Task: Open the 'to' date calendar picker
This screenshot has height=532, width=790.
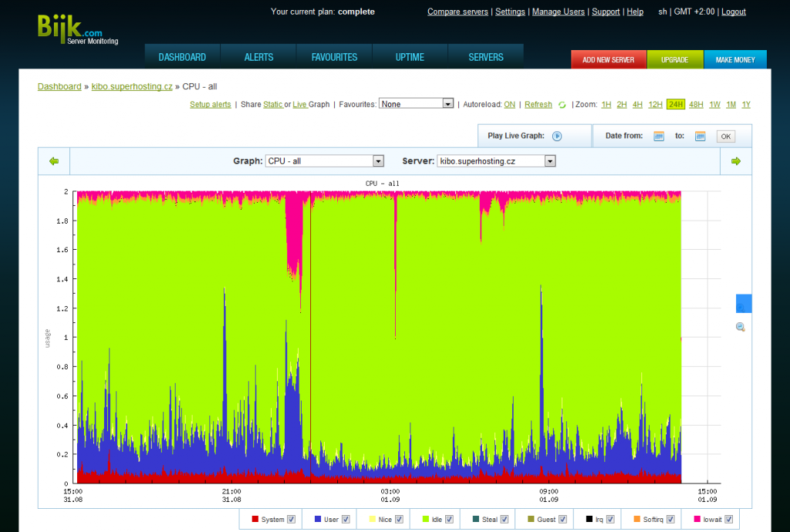Action: tap(700, 136)
